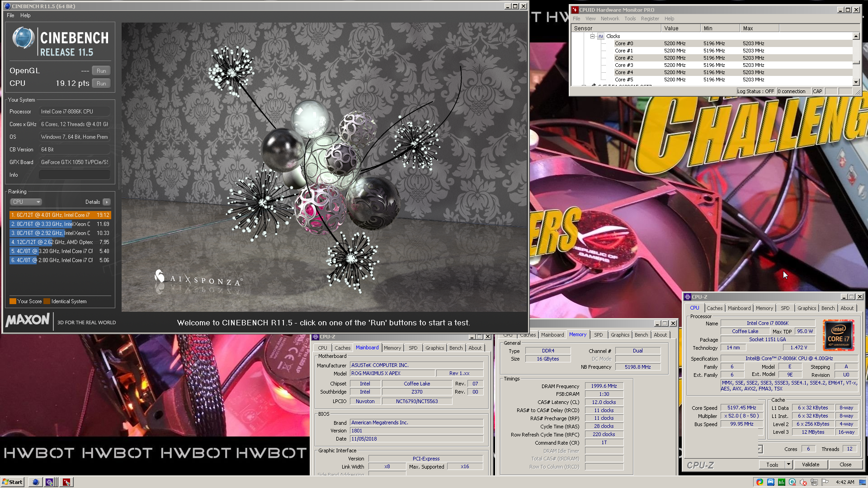Viewport: 868px width, 488px height.
Task: Select ranking row 6C/12T @ 4.01 GHz
Action: pyautogui.click(x=60, y=215)
